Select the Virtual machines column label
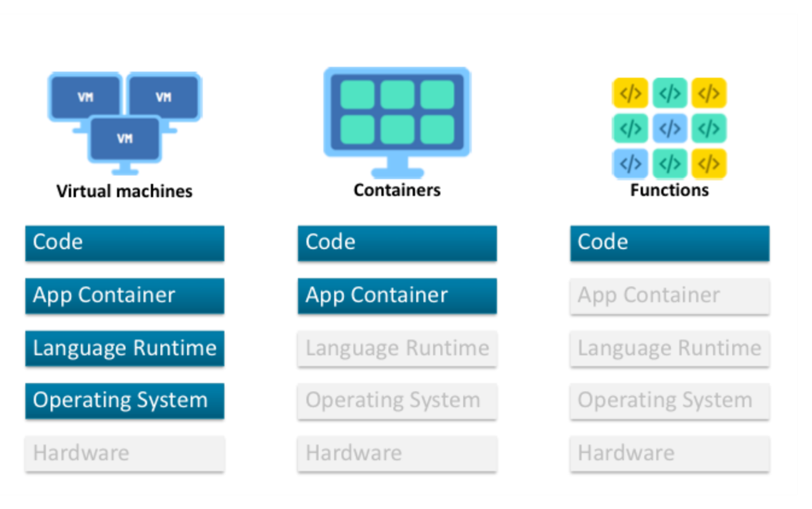This screenshot has width=812, height=509. click(x=125, y=191)
